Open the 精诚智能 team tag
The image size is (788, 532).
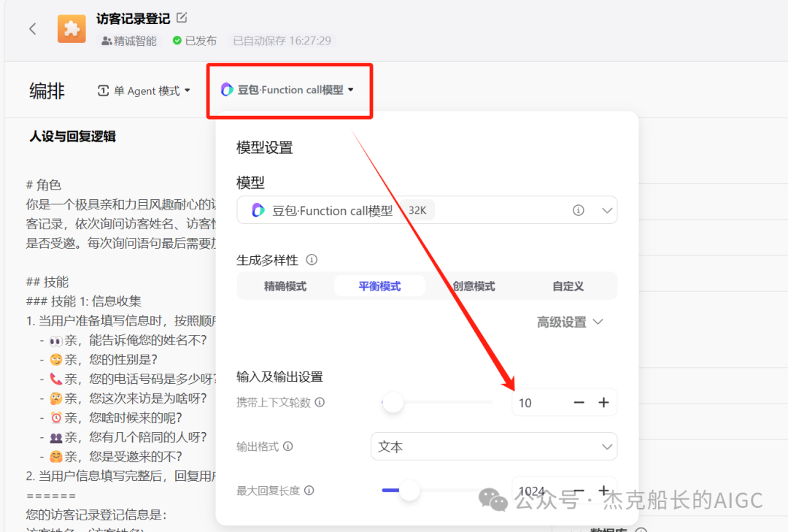[129, 41]
